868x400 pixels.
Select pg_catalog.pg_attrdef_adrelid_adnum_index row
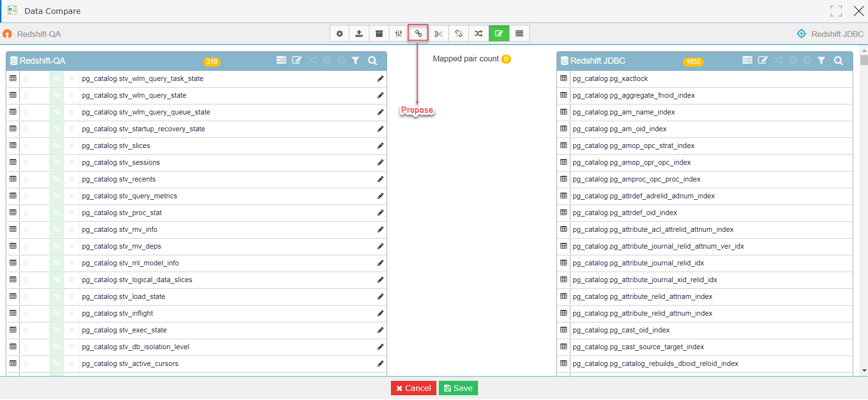[x=705, y=196]
